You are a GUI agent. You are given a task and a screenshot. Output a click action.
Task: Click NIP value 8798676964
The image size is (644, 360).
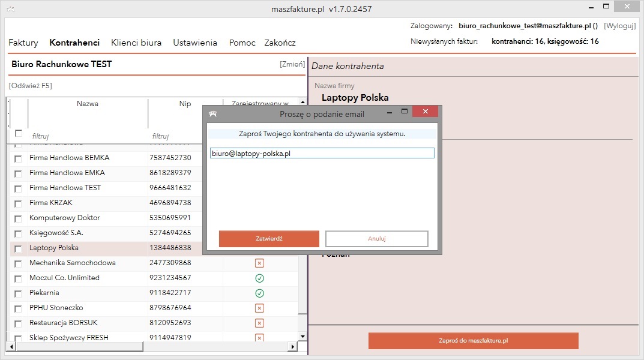170,308
